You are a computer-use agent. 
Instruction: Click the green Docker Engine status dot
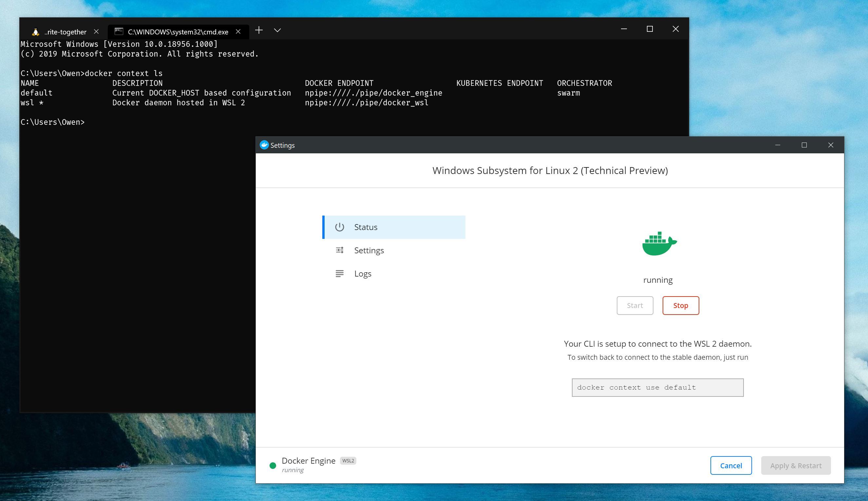point(273,466)
